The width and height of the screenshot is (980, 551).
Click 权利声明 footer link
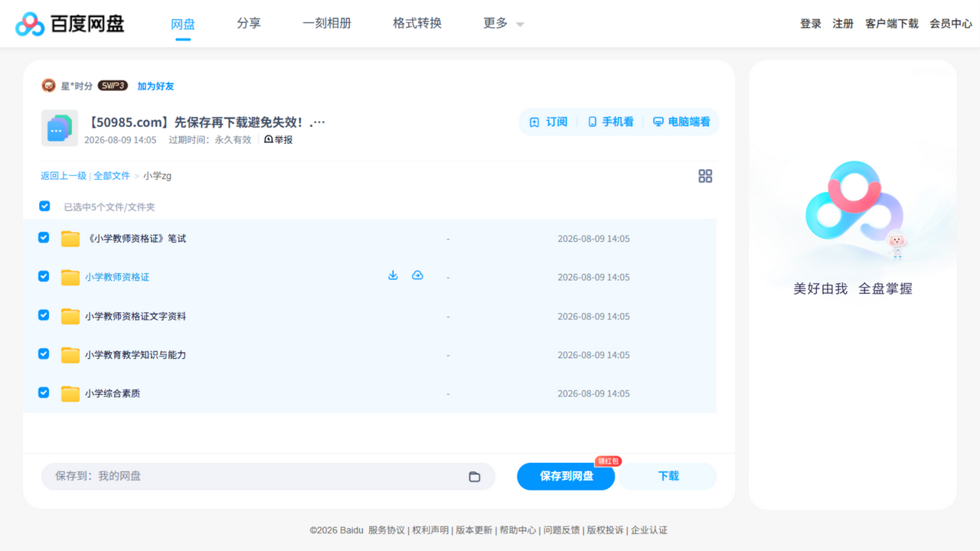pos(430,530)
